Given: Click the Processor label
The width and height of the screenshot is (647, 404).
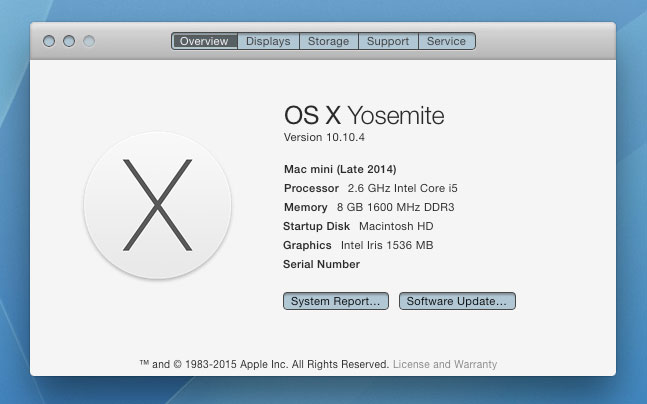Looking at the screenshot, I should pyautogui.click(x=312, y=188).
